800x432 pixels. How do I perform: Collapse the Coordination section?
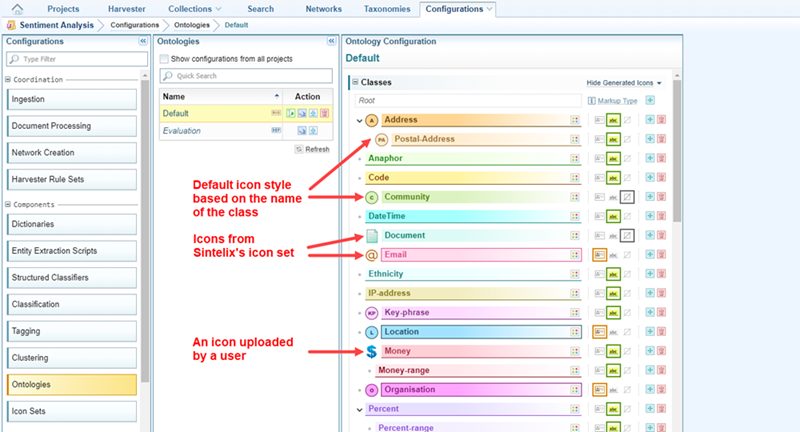pos(8,80)
